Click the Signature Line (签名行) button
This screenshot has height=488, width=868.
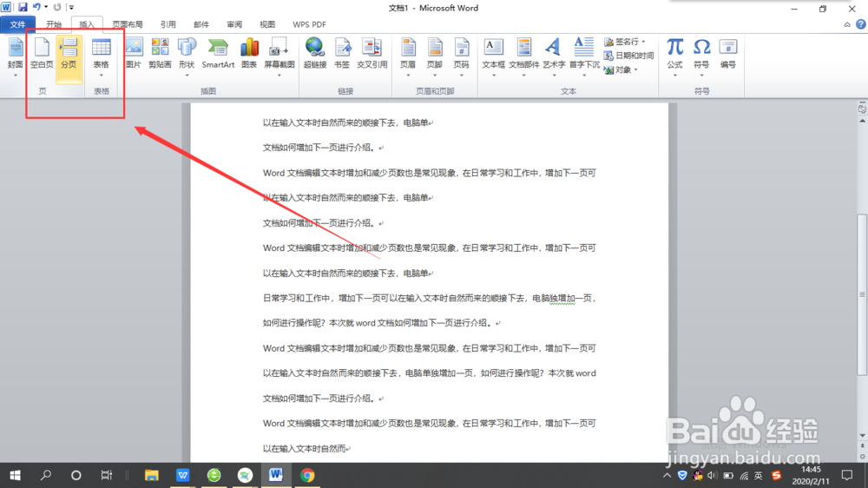[x=622, y=42]
